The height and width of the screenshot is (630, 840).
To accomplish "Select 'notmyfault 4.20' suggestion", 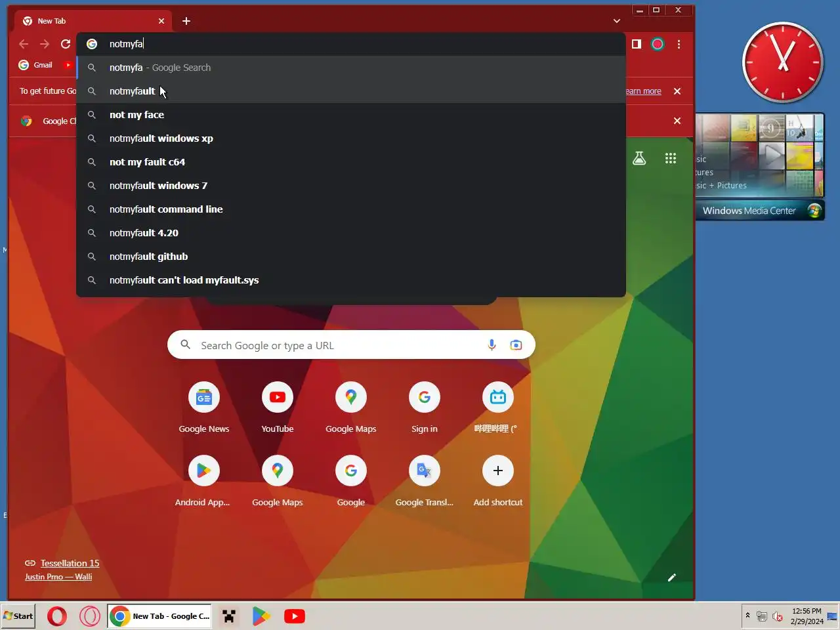I will tap(351, 233).
